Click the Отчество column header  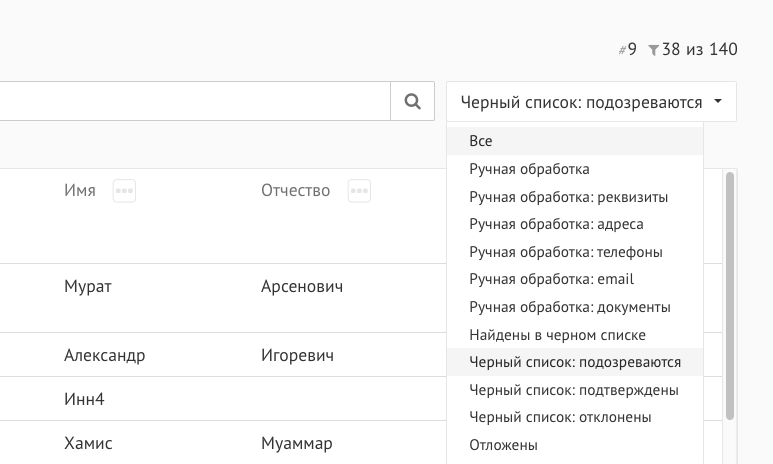tap(295, 190)
